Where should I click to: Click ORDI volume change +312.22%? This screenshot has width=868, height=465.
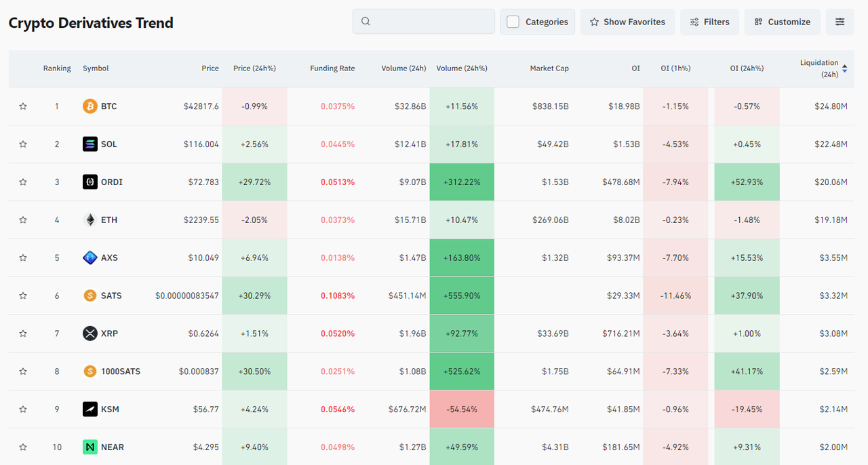click(x=462, y=182)
